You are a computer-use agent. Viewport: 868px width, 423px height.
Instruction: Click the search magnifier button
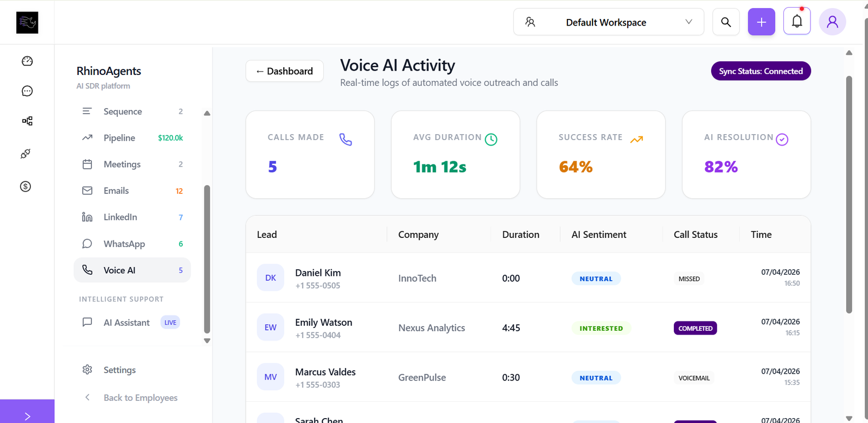click(726, 22)
